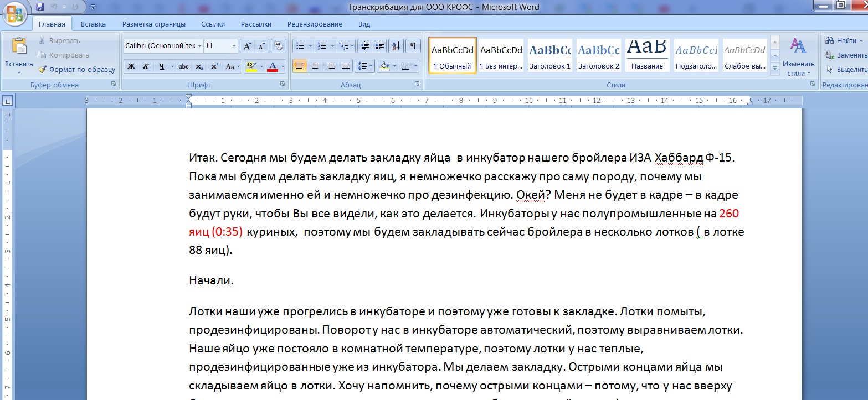The image size is (868, 400).
Task: Center align the paragraph
Action: tap(315, 66)
